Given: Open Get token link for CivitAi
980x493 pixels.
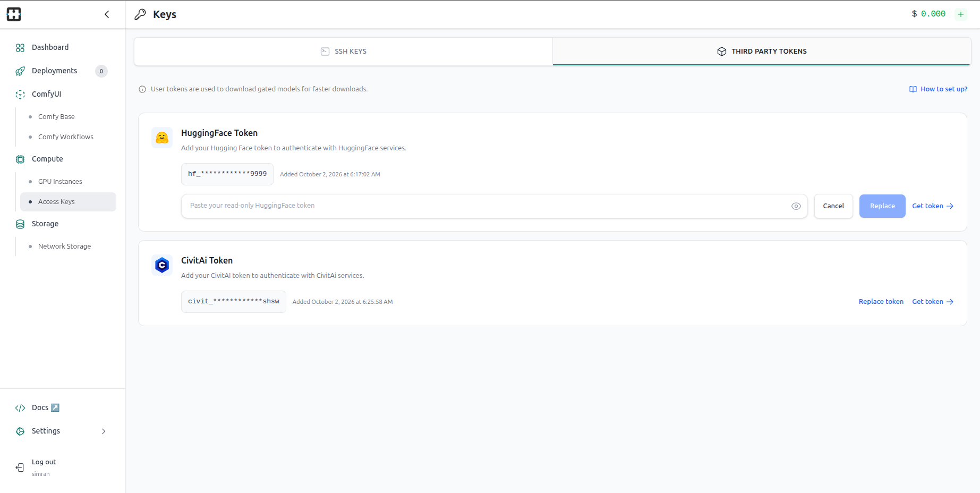Looking at the screenshot, I should (x=933, y=302).
